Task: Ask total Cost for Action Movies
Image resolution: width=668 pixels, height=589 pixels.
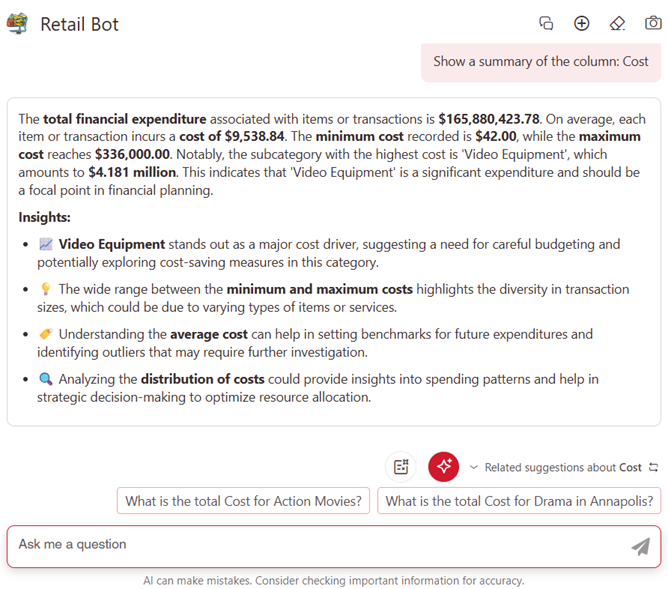Action: 243,501
